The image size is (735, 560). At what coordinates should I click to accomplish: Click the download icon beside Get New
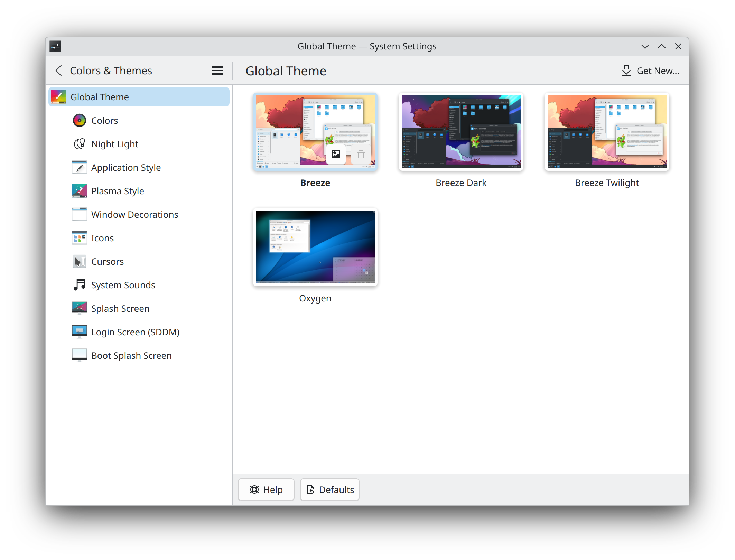[626, 71]
